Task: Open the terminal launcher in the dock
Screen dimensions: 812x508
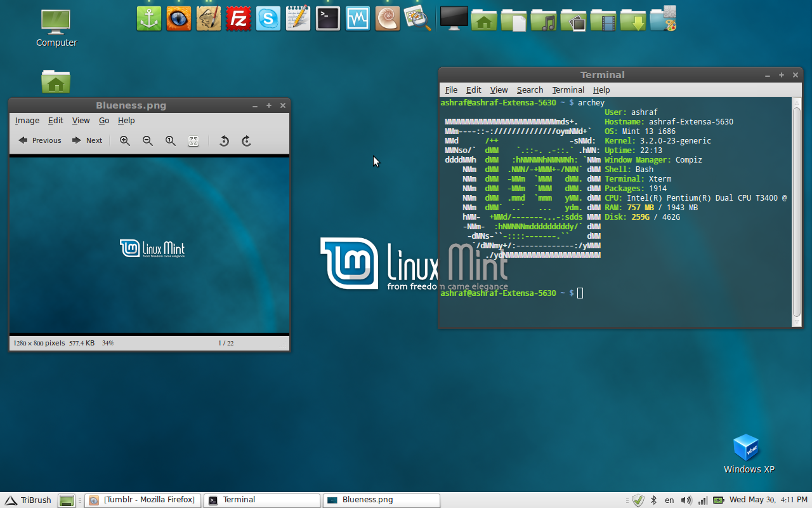Action: coord(328,18)
